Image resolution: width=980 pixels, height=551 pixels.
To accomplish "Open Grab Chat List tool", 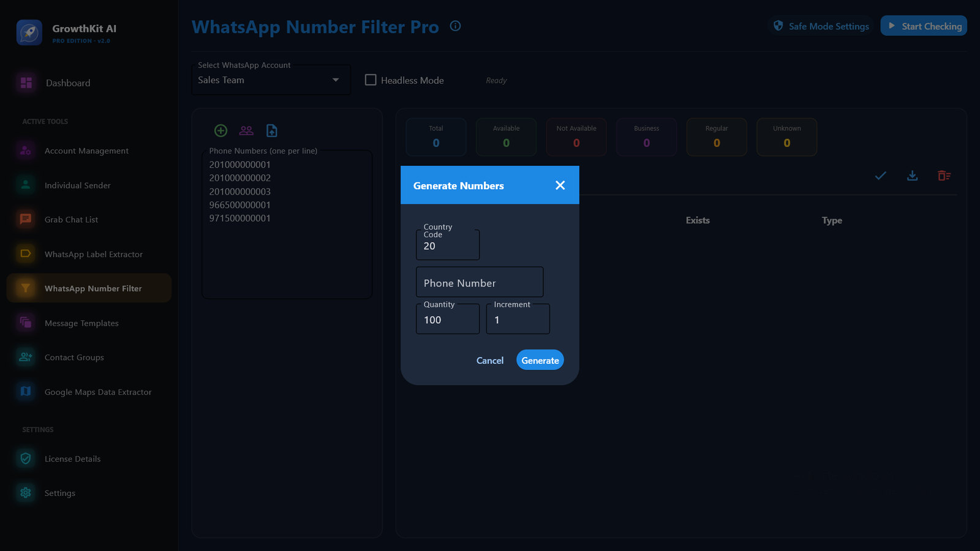I will click(89, 219).
